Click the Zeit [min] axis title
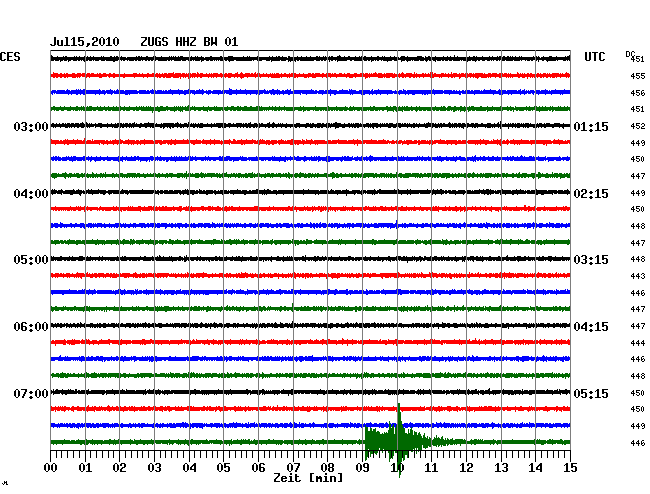The image size is (650, 494). [308, 478]
